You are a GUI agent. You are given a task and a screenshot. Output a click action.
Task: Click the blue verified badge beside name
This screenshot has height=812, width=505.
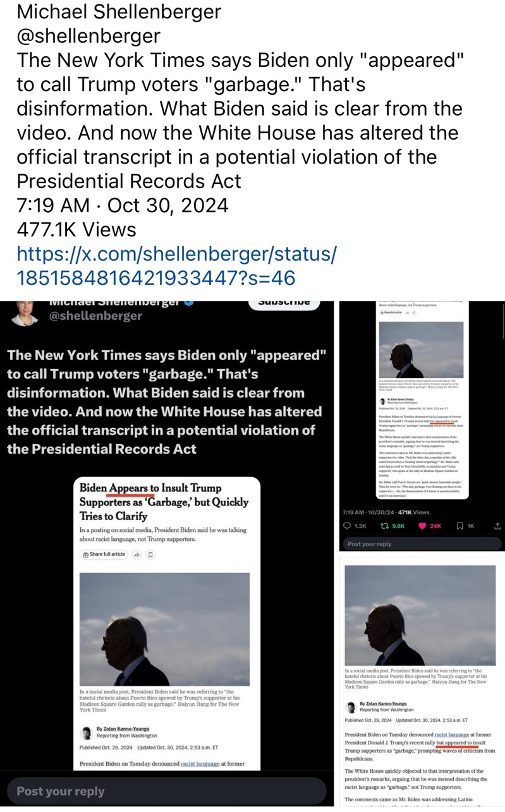point(188,302)
